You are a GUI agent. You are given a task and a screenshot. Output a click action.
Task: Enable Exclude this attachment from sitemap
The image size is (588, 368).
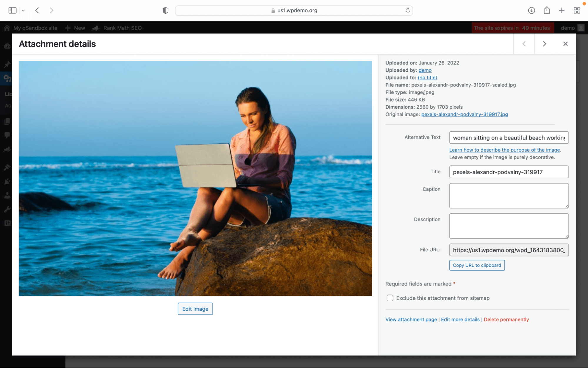click(x=390, y=298)
